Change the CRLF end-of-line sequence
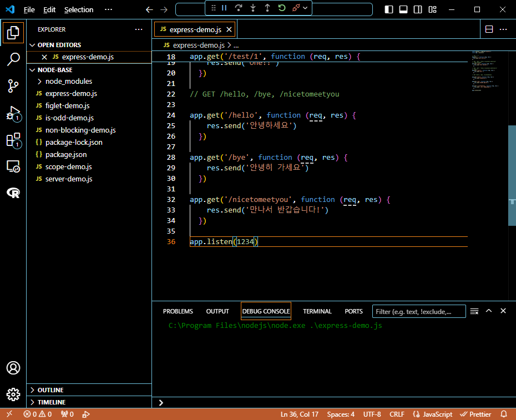 [397, 414]
